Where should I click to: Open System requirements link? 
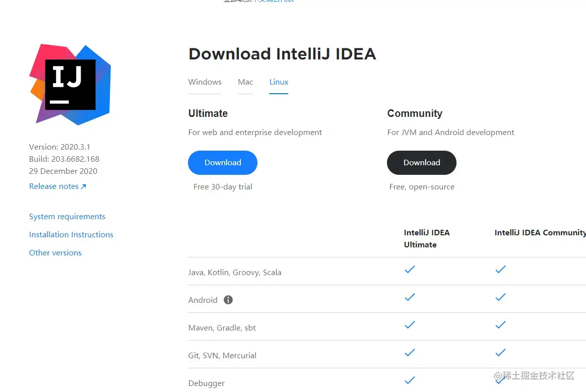click(x=68, y=217)
